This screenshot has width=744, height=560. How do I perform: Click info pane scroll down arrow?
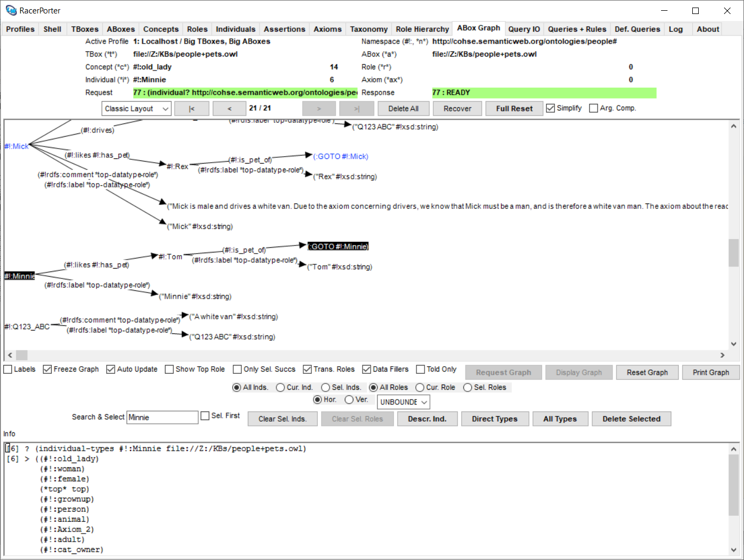pyautogui.click(x=733, y=550)
